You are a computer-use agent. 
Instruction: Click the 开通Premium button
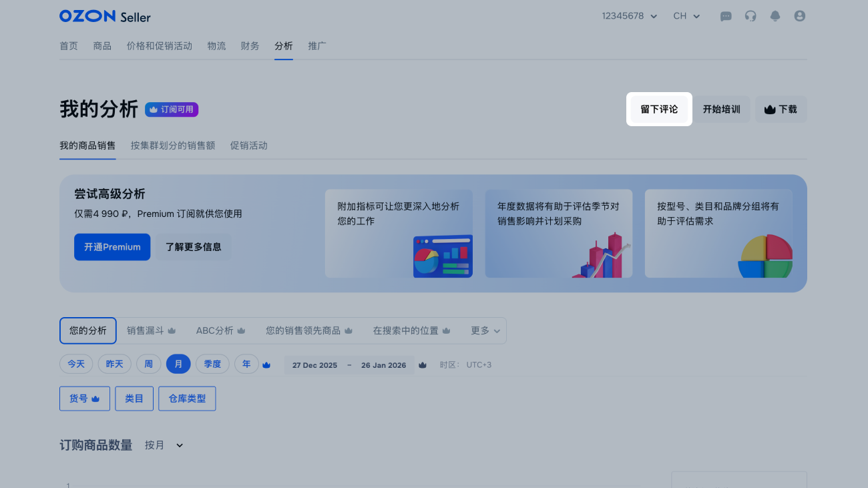pos(112,247)
